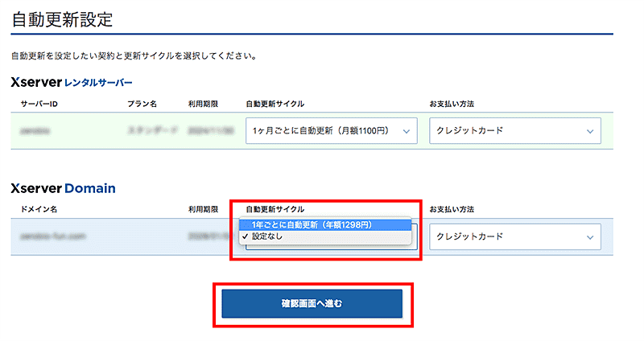The width and height of the screenshot is (644, 341).
Task: Open the server auto-renewal cycle dropdown
Action: [332, 131]
